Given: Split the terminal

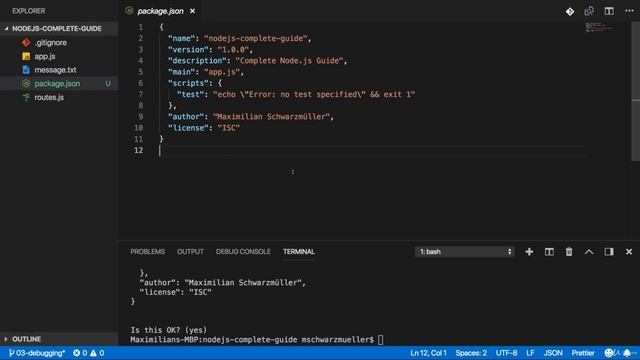Looking at the screenshot, I should click(x=549, y=252).
